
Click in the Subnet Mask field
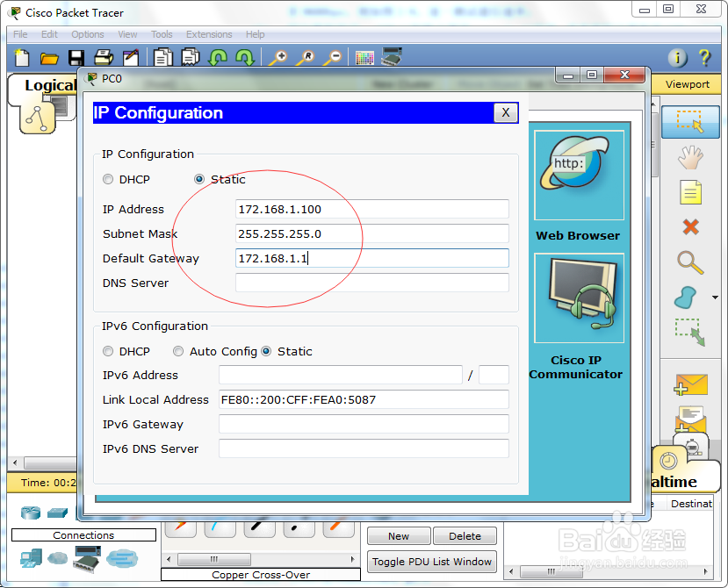[371, 234]
